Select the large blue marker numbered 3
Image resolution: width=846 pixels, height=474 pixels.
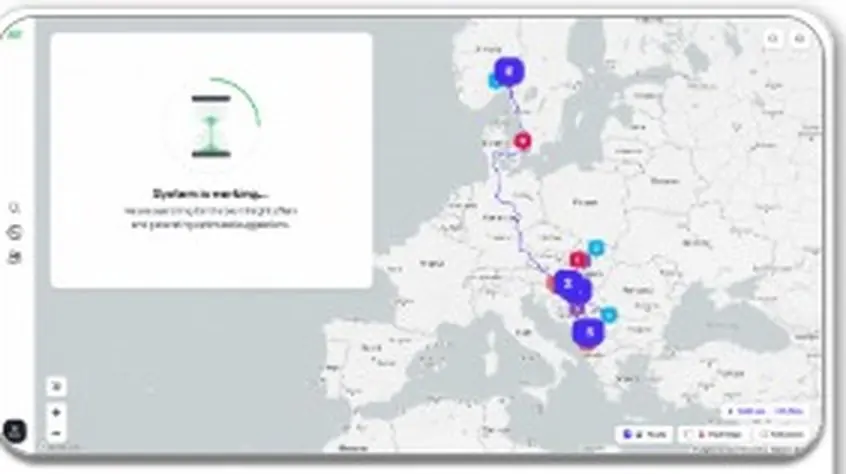coord(568,284)
